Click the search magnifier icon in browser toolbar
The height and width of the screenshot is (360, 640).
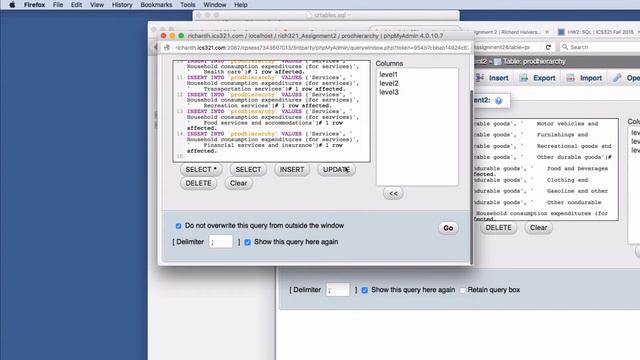[565, 47]
